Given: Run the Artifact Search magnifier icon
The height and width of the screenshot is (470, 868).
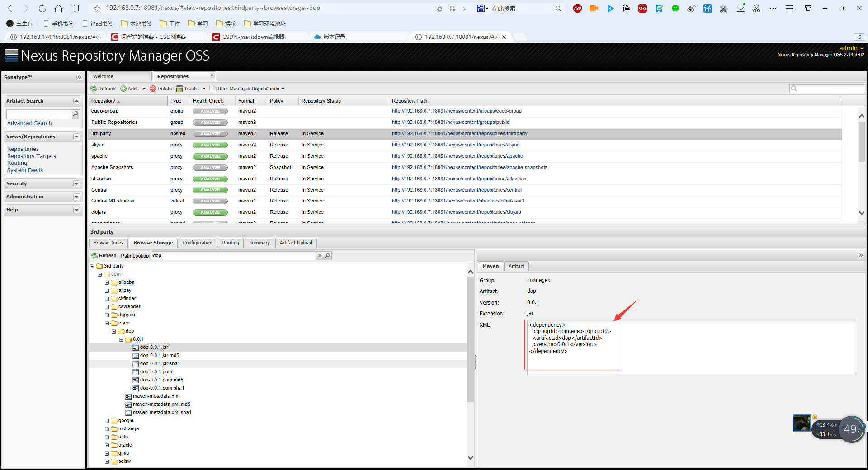Looking at the screenshot, I should (x=76, y=114).
